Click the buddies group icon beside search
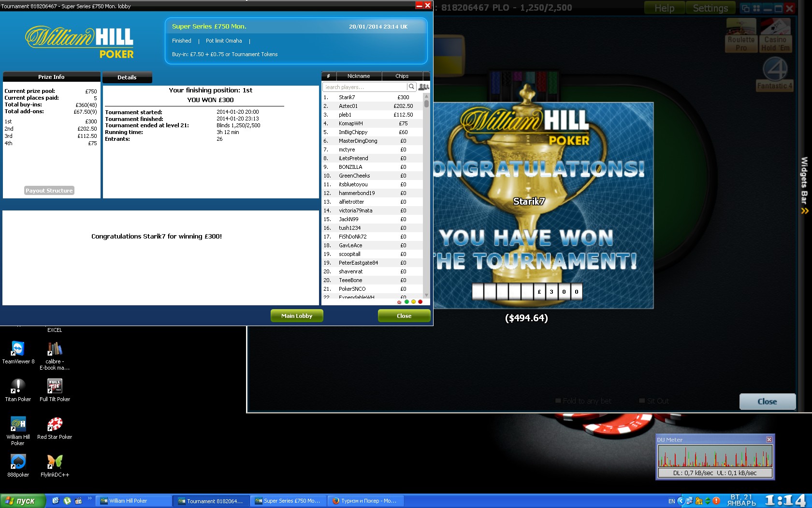Viewport: 812px width, 508px height. [424, 87]
